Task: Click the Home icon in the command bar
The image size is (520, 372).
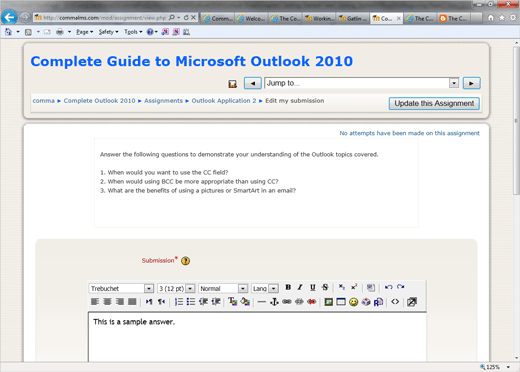Action: (8, 32)
